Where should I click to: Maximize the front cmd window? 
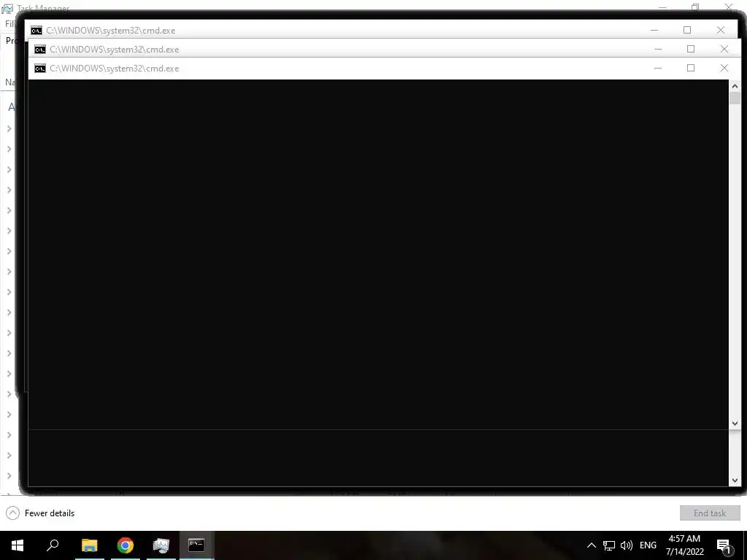(x=691, y=68)
